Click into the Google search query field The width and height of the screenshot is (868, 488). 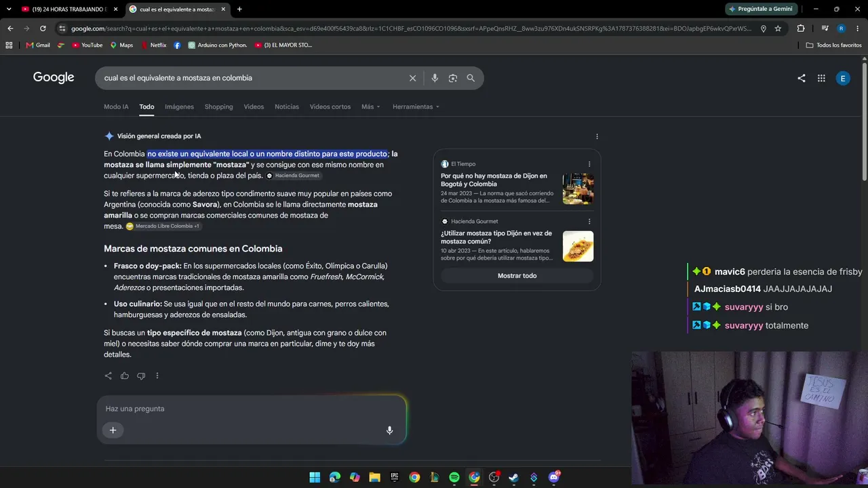pos(251,78)
